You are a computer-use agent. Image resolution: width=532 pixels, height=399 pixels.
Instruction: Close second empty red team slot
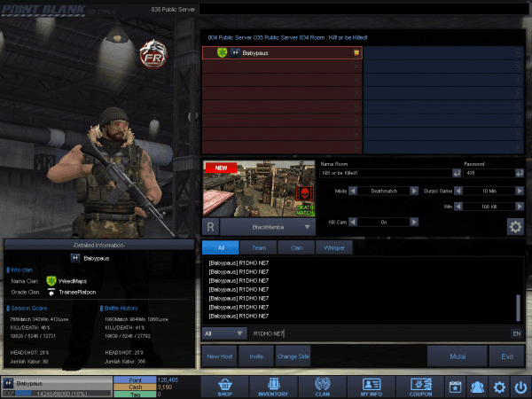point(356,80)
